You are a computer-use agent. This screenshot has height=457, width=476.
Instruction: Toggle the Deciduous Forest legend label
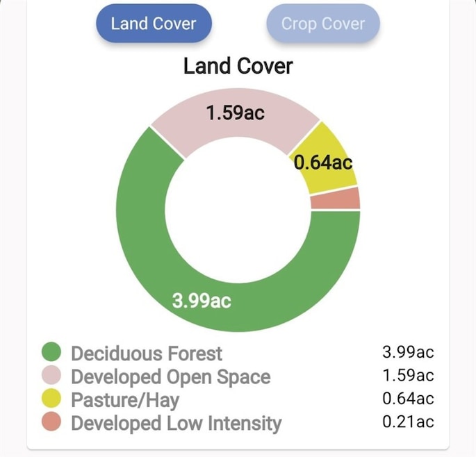click(x=147, y=353)
